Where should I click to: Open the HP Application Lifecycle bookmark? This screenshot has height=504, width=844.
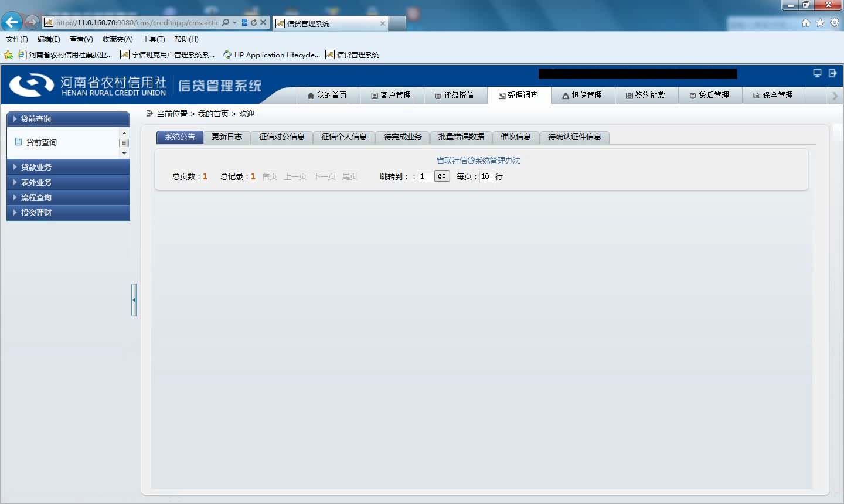[x=272, y=55]
